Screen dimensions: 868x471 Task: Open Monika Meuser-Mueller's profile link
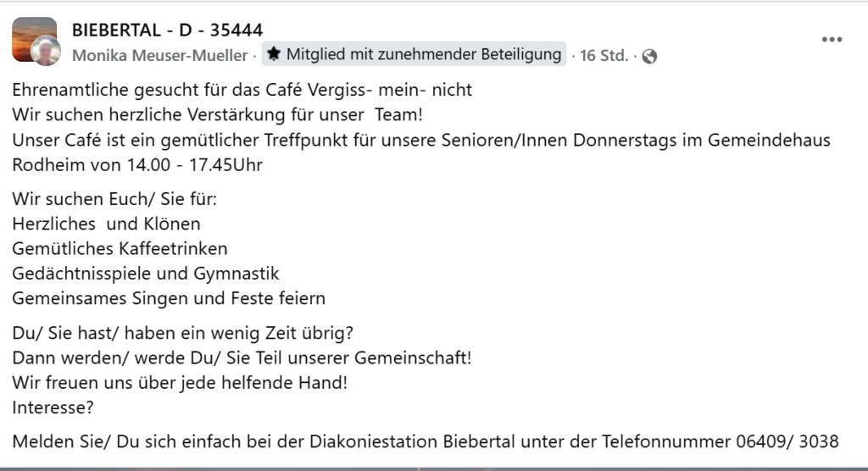coord(159,55)
